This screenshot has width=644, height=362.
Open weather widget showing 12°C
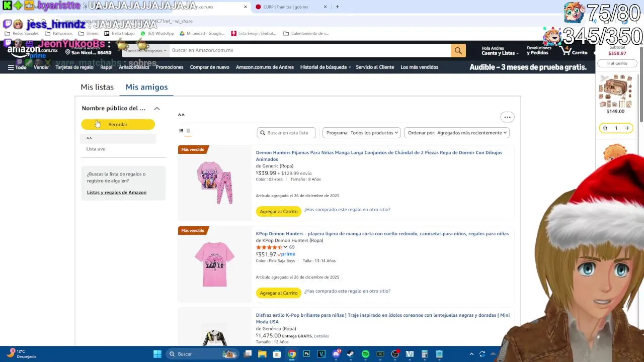[22, 354]
